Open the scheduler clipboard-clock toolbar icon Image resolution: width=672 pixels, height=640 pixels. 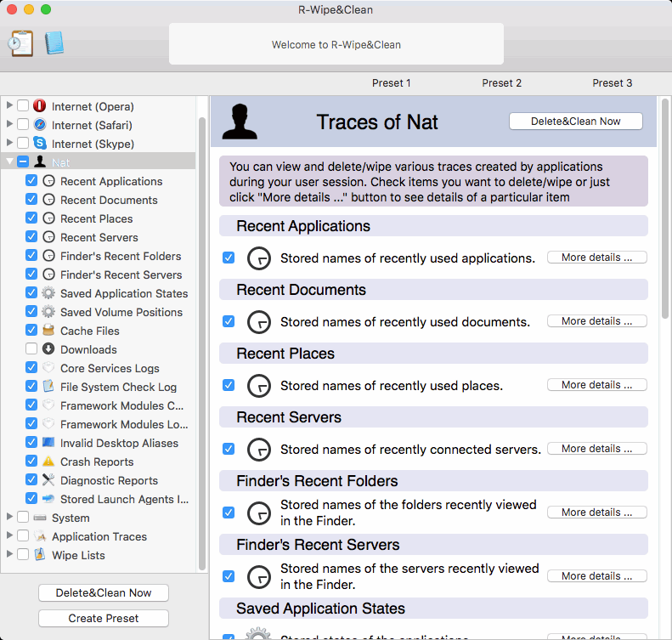20,43
